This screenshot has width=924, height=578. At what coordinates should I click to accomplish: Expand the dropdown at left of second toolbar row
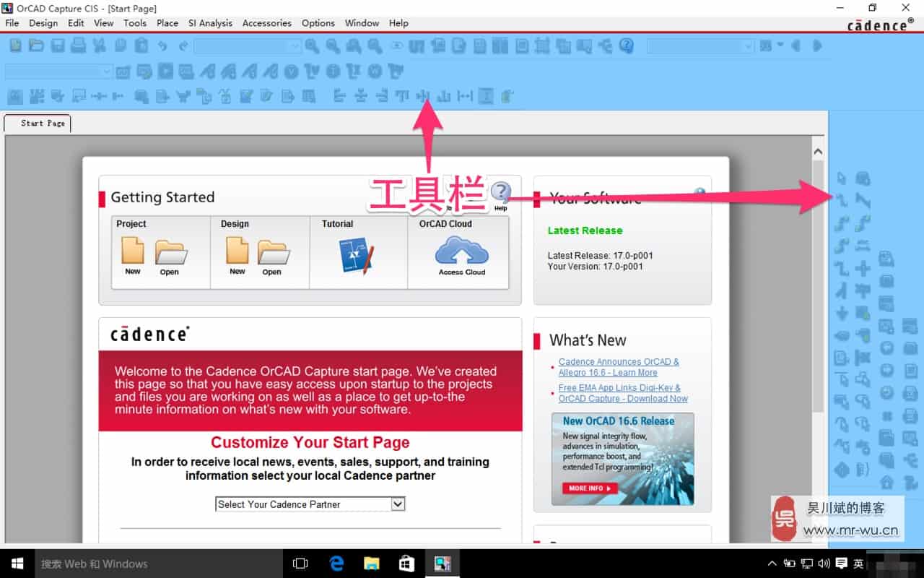pos(107,72)
